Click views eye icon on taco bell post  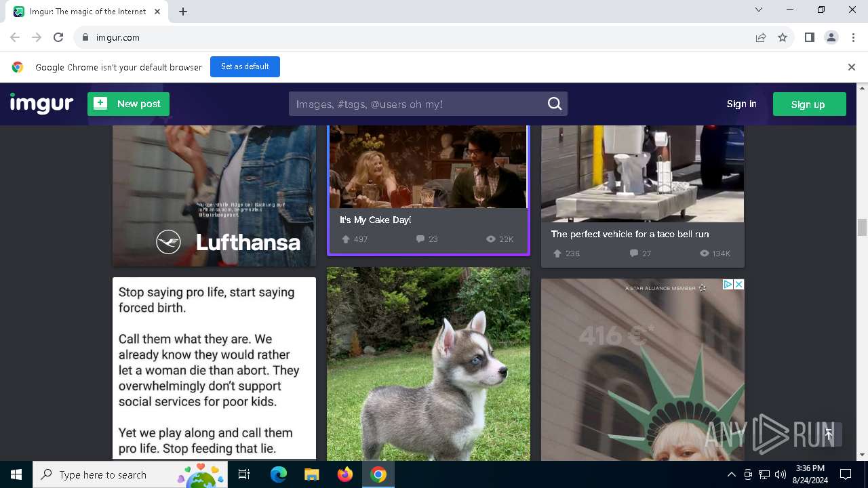pos(705,253)
